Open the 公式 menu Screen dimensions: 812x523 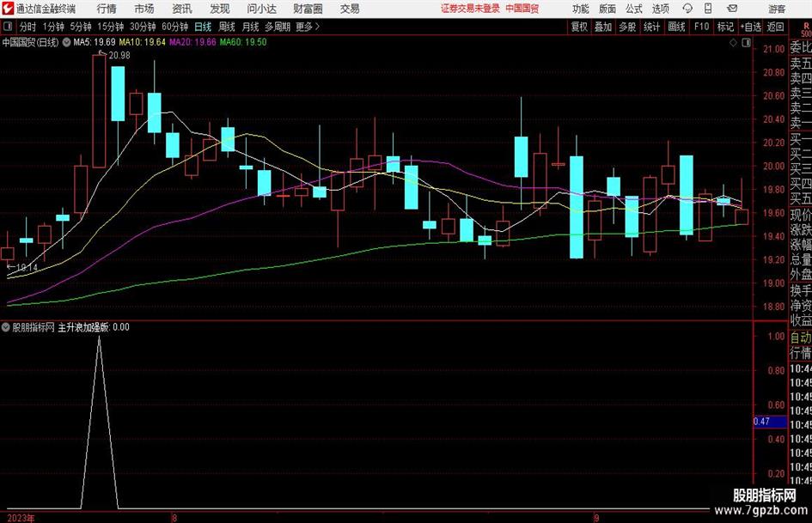634,9
